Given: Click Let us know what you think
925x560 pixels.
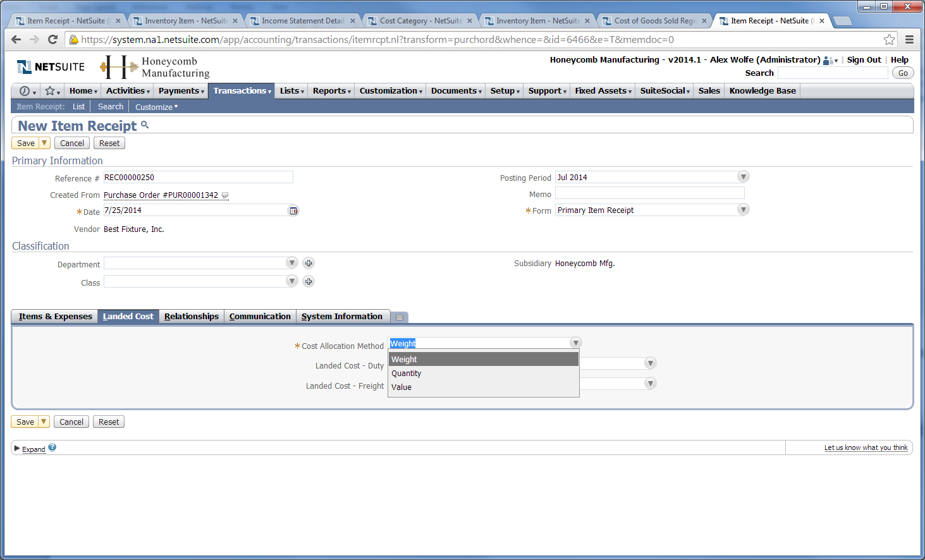Looking at the screenshot, I should (866, 447).
